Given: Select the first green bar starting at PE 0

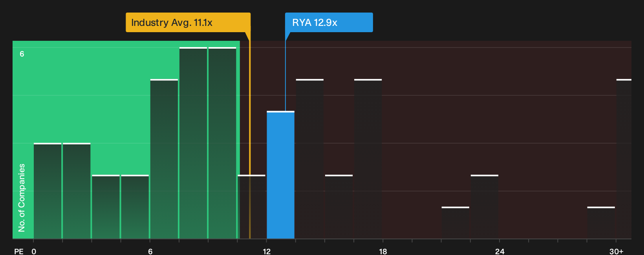Looking at the screenshot, I should [x=48, y=191].
